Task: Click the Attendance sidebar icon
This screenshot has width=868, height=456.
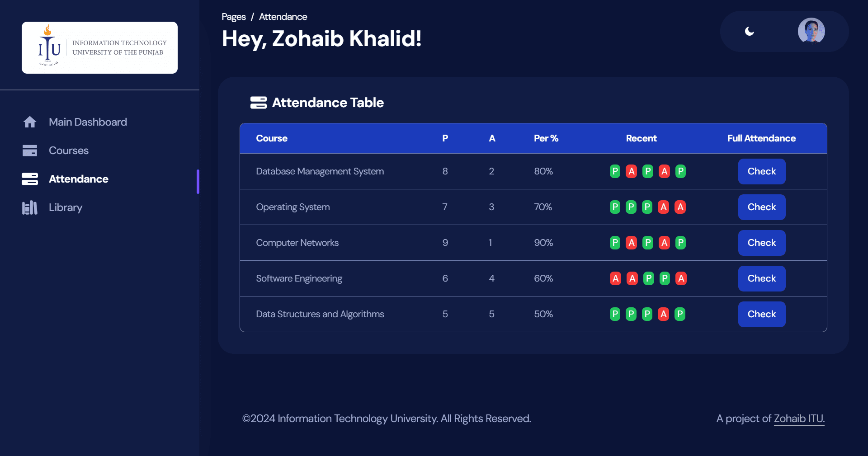Action: 30,179
